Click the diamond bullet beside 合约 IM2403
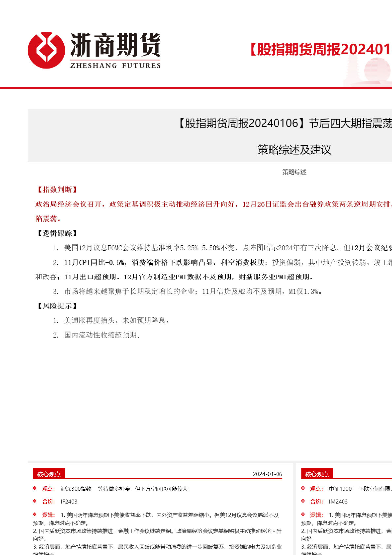Image resolution: width=392 pixels, height=555 pixels. point(303,501)
